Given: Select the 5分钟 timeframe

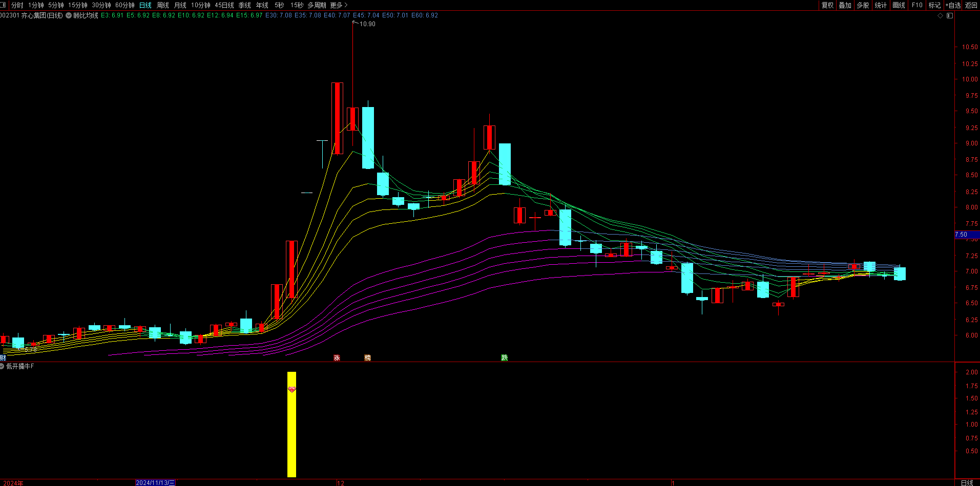Looking at the screenshot, I should tap(56, 5).
